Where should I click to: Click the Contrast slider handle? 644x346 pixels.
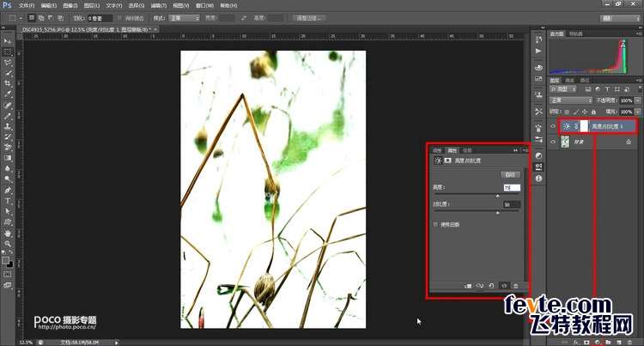point(498,213)
